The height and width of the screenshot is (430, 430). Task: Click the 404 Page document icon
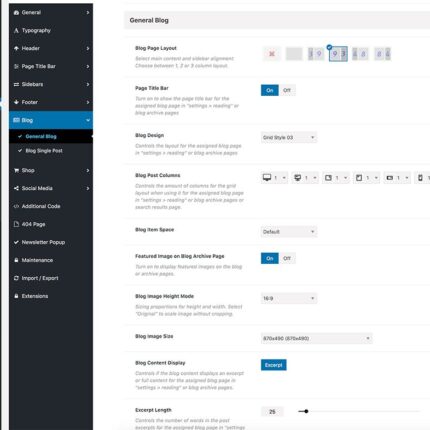coord(16,224)
